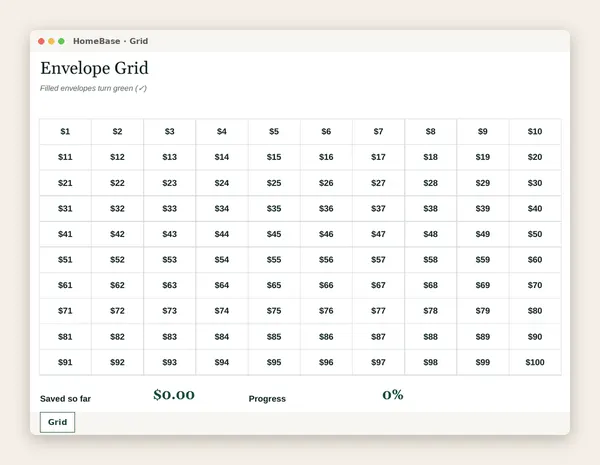Screen dimensions: 600x465
Task: Switch to the Grid tab
Action: click(57, 422)
